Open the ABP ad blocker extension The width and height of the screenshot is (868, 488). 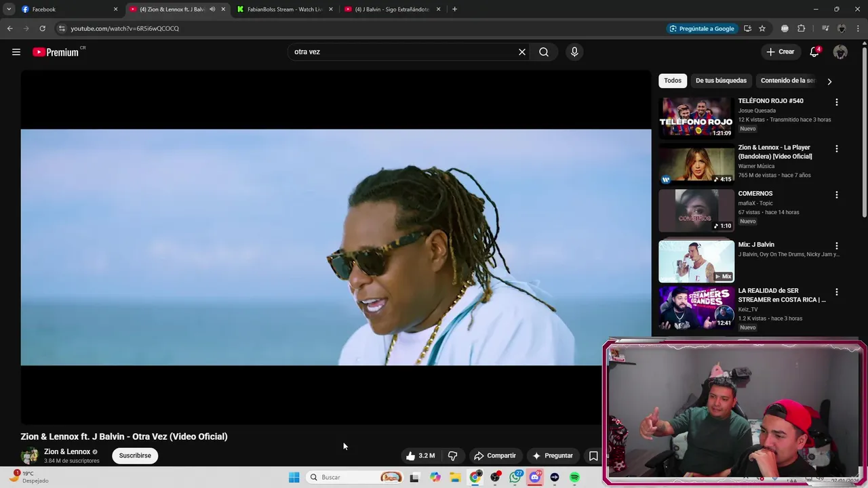pyautogui.click(x=785, y=28)
